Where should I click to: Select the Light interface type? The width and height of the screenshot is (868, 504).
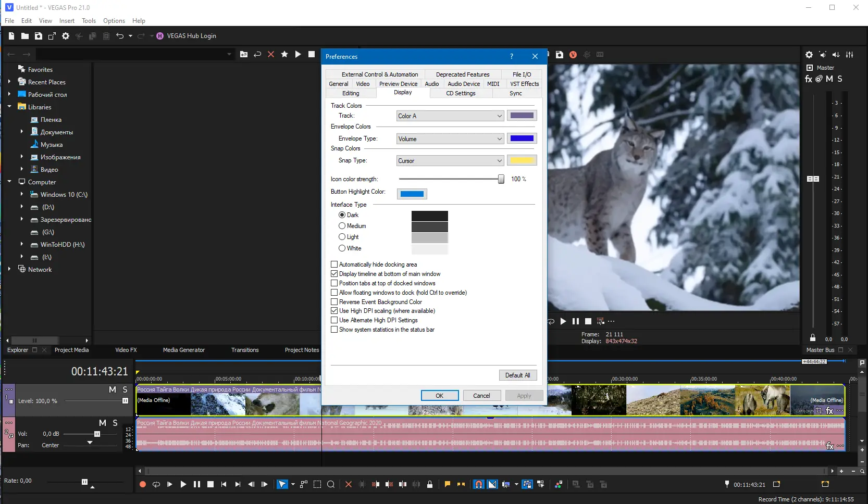click(x=342, y=237)
